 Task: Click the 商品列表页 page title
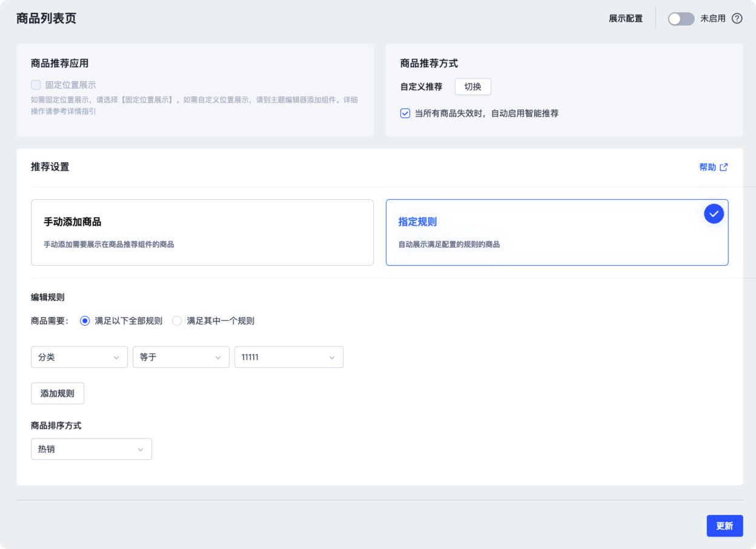[47, 18]
